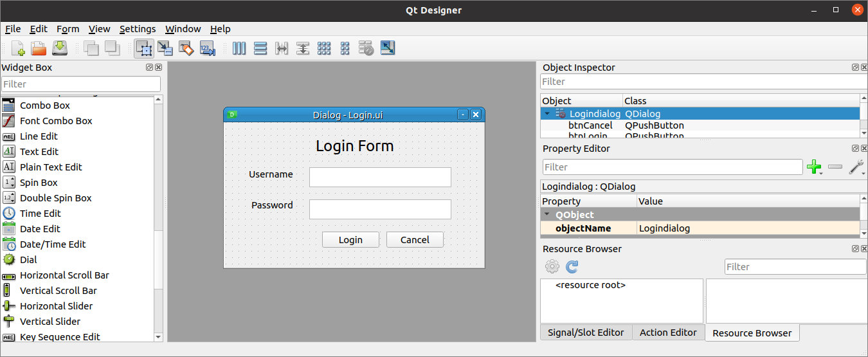
Task: Open the green plus add property dropdown
Action: (815, 168)
